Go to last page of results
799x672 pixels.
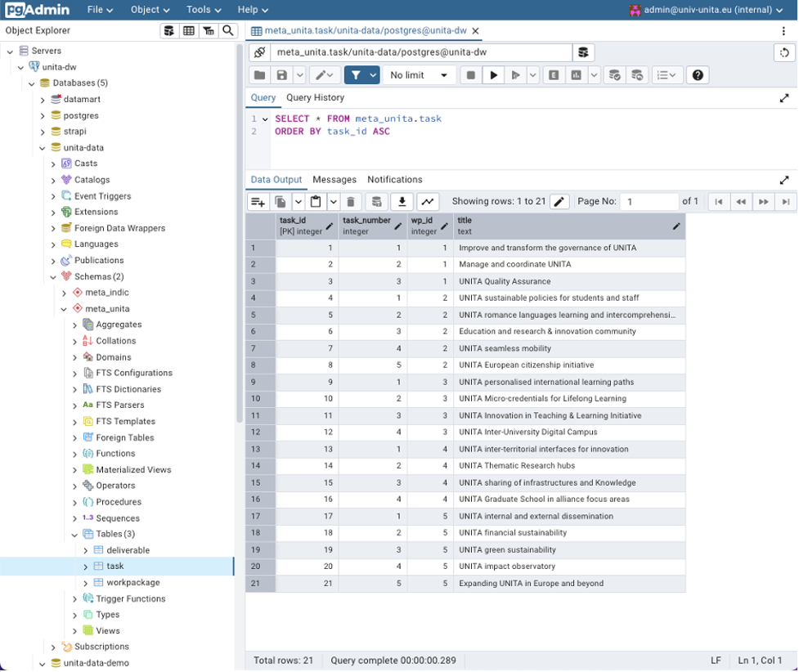(786, 202)
